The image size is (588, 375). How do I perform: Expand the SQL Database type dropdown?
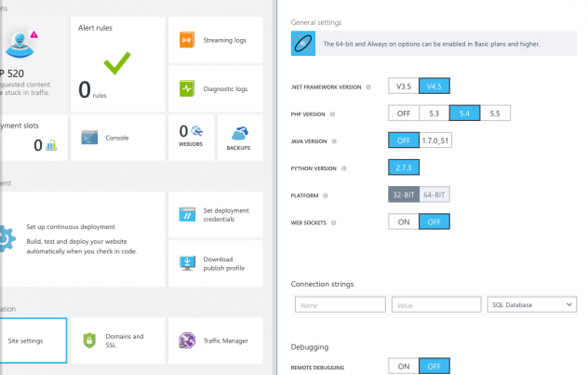coord(531,304)
